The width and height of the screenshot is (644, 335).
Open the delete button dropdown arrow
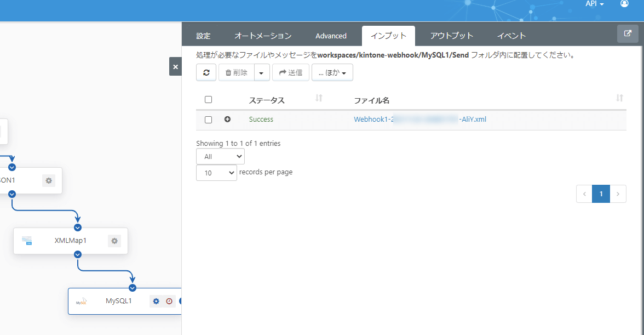click(262, 72)
